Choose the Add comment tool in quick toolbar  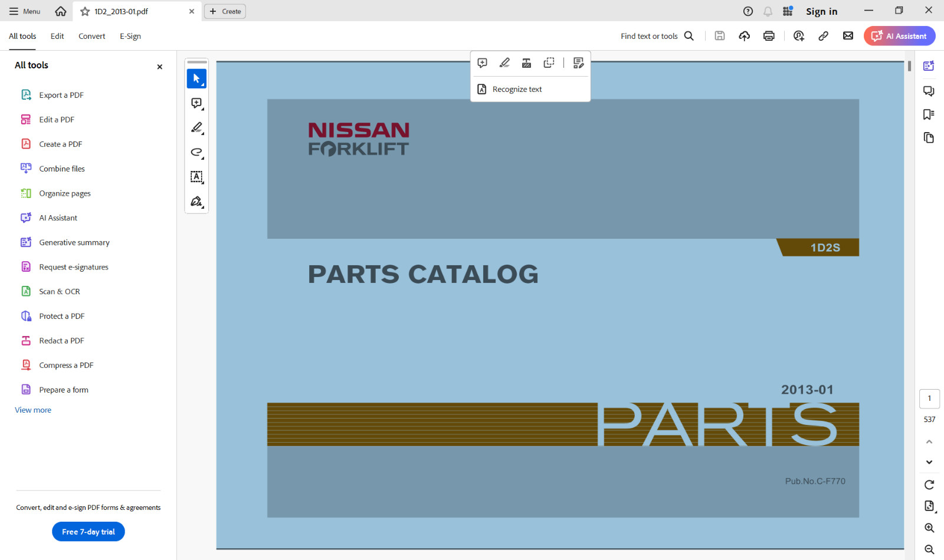196,103
